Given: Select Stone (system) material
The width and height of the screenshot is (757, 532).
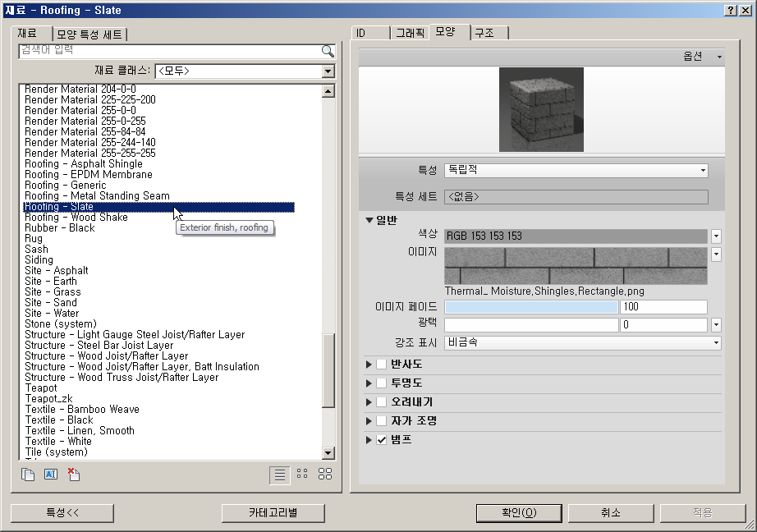Looking at the screenshot, I should (61, 324).
